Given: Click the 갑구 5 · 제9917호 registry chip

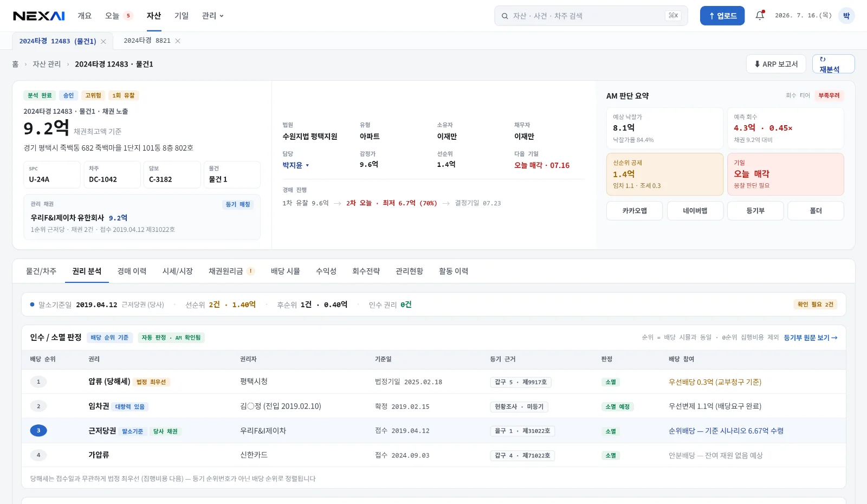Looking at the screenshot, I should [x=521, y=382].
